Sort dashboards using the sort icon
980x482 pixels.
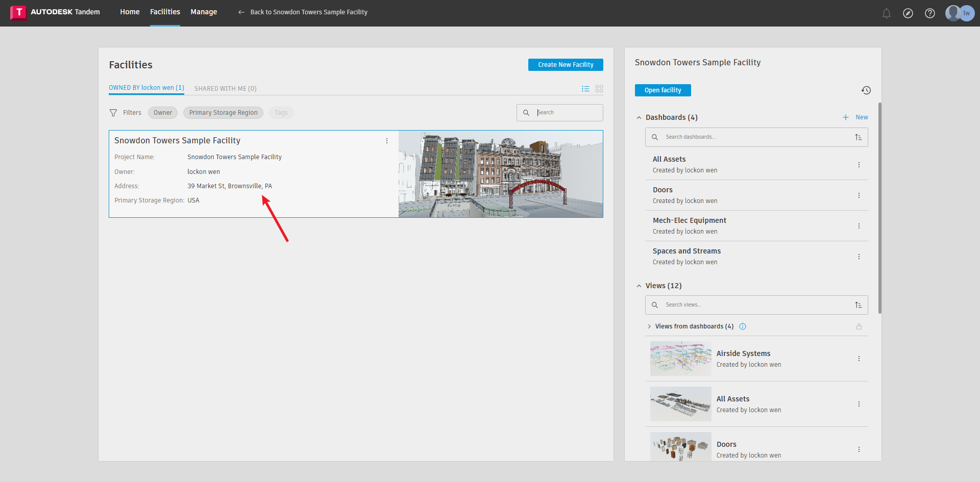coord(859,137)
